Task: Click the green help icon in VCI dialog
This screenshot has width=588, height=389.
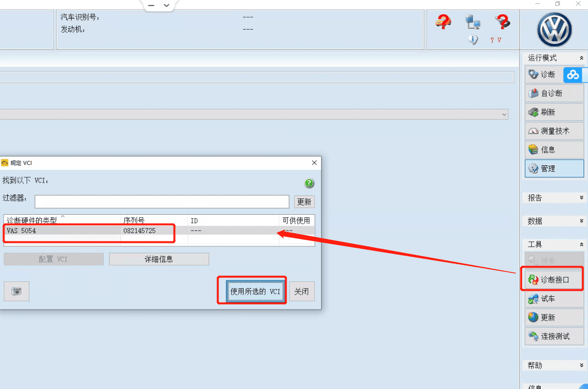Action: click(309, 183)
